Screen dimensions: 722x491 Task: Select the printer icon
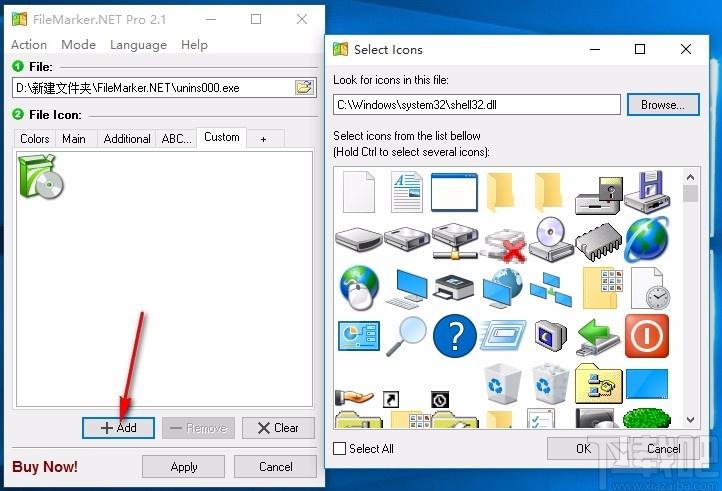(x=454, y=288)
